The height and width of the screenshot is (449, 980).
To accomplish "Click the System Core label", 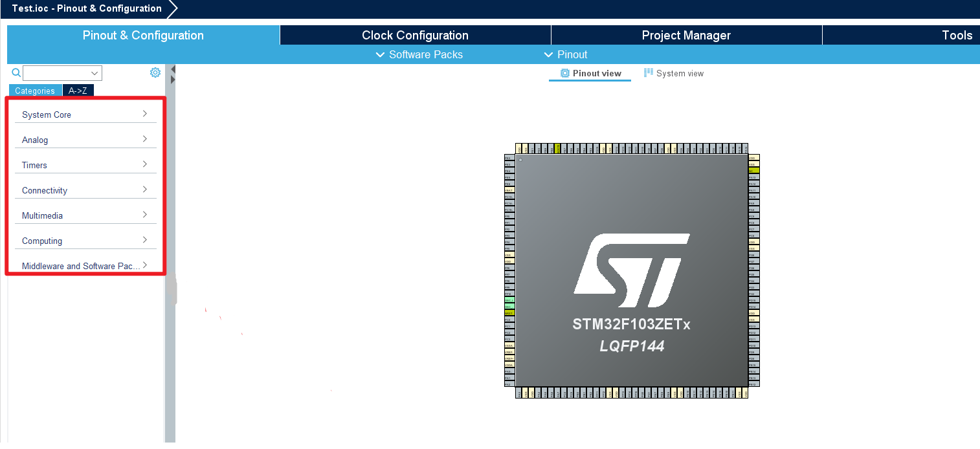I will (47, 115).
